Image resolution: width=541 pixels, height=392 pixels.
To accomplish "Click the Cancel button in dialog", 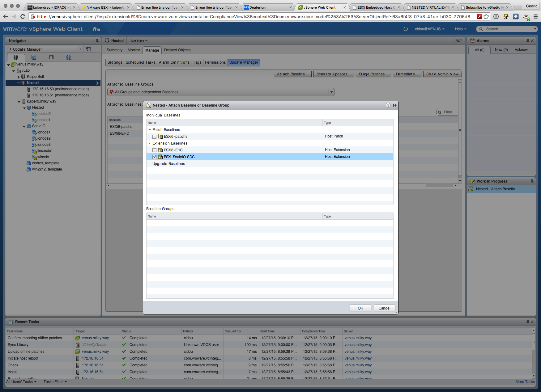I will point(384,308).
